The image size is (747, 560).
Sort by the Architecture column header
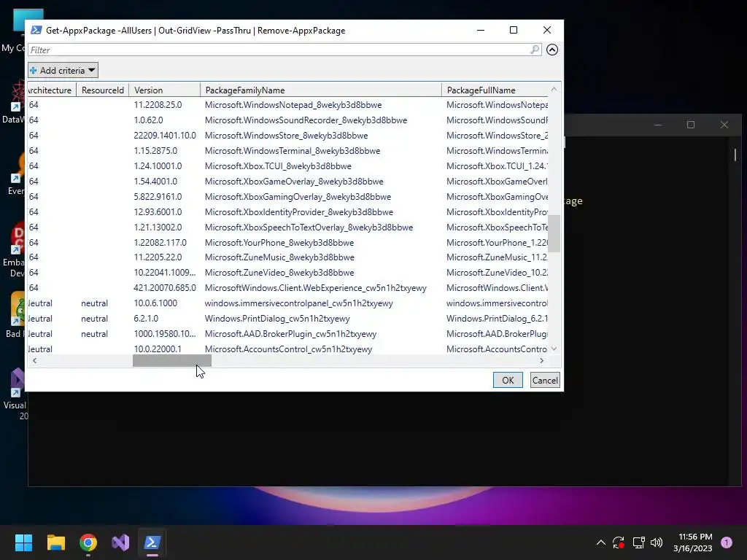point(50,90)
